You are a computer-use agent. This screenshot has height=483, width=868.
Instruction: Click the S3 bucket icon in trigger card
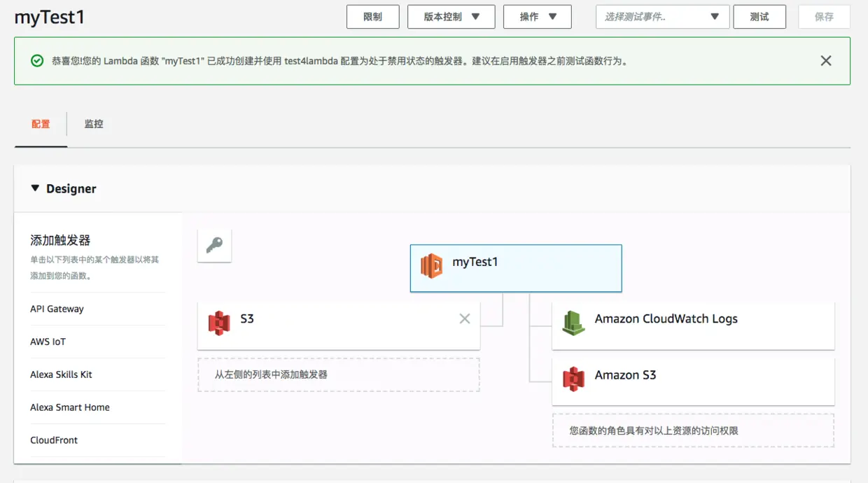[x=219, y=323]
